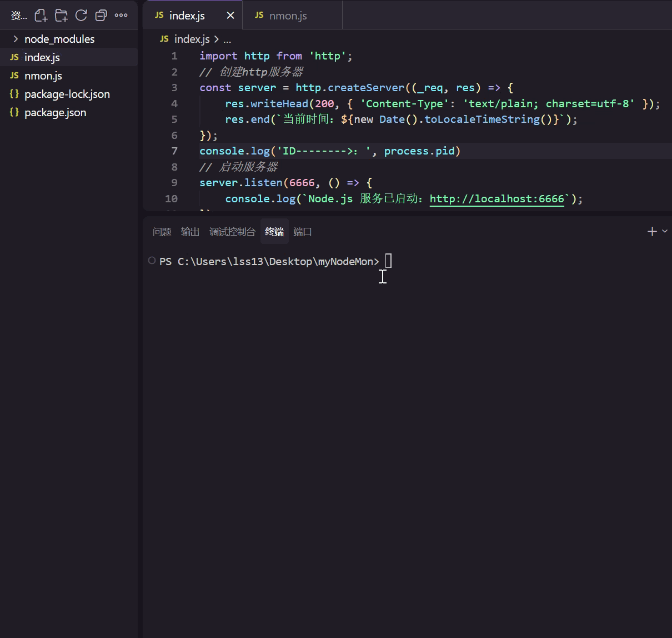Click the braces icon beside package.json

[x=14, y=112]
